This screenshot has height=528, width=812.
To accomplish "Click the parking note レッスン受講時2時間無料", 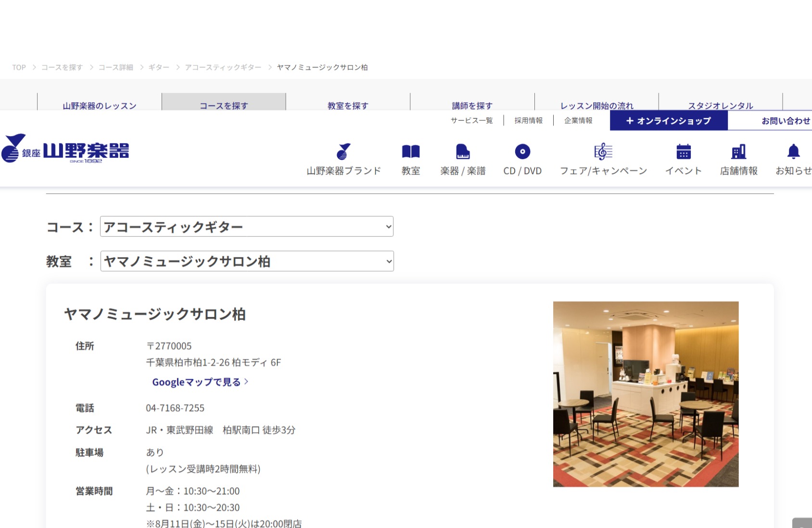I will pos(203,469).
